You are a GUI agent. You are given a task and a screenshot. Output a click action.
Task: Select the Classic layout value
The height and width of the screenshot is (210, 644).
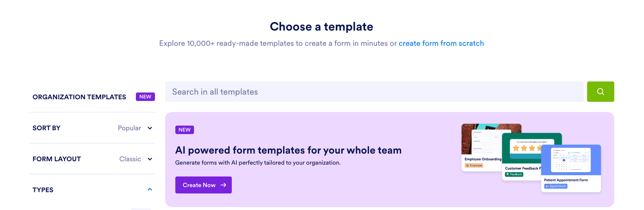coord(130,159)
